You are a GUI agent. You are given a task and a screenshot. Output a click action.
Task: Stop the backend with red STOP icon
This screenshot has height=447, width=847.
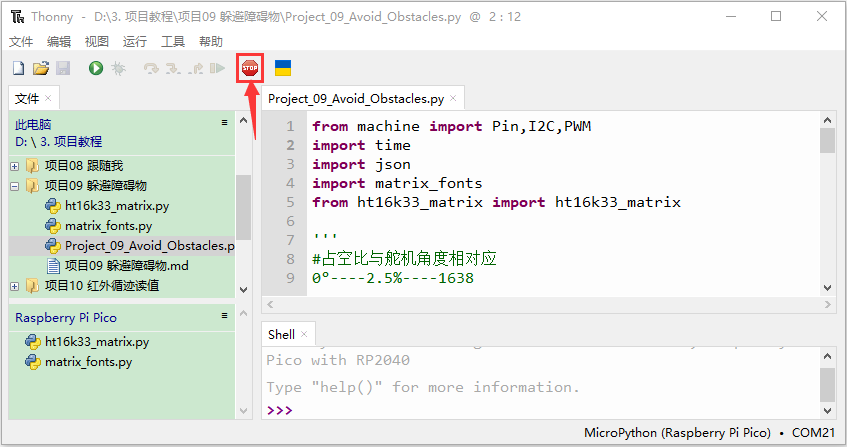(250, 68)
